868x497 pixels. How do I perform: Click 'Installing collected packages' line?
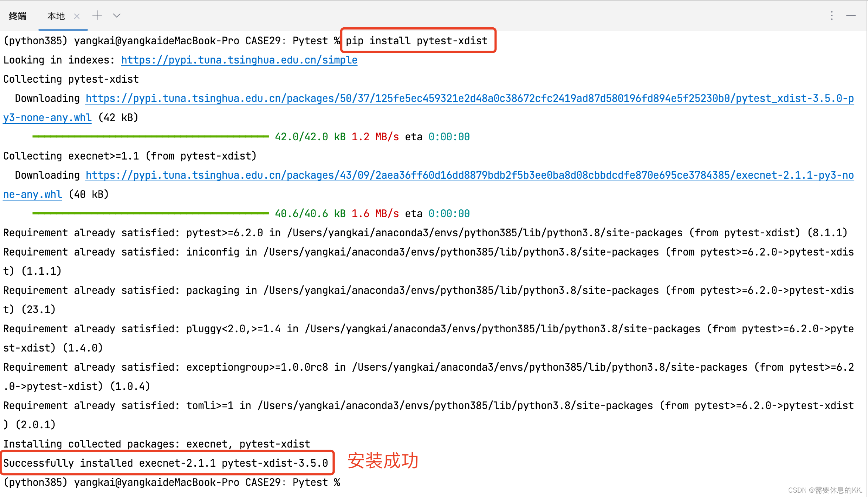157,444
